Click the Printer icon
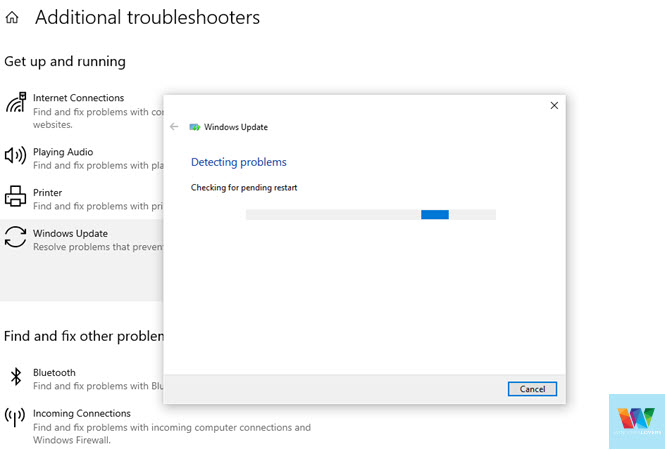 [15, 196]
